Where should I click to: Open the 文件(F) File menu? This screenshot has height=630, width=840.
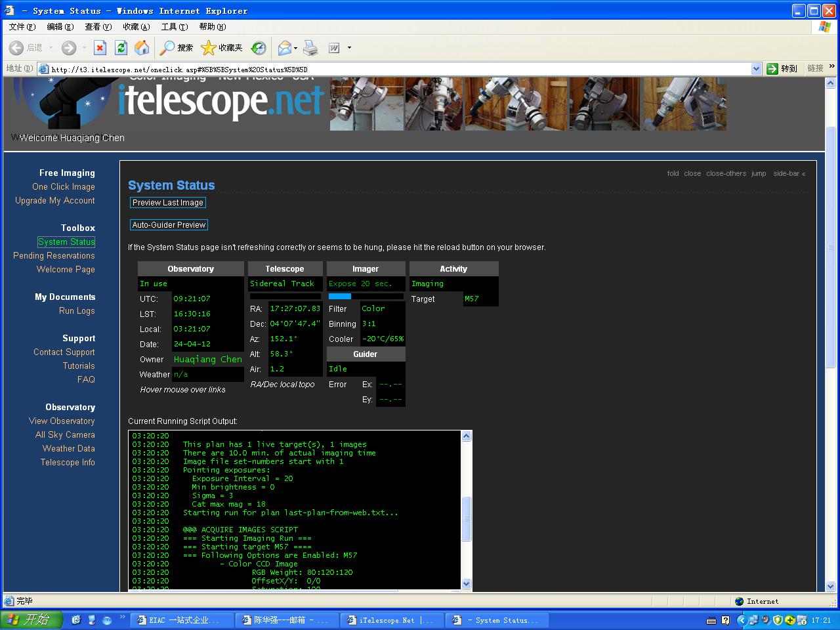tap(22, 27)
